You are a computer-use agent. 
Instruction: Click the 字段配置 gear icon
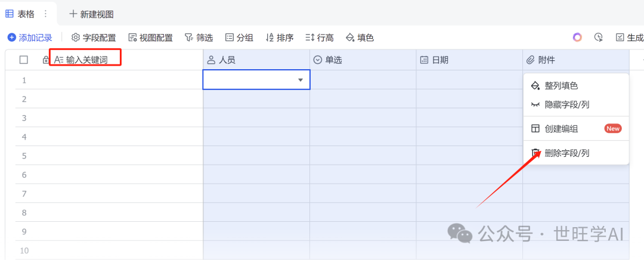coord(76,38)
